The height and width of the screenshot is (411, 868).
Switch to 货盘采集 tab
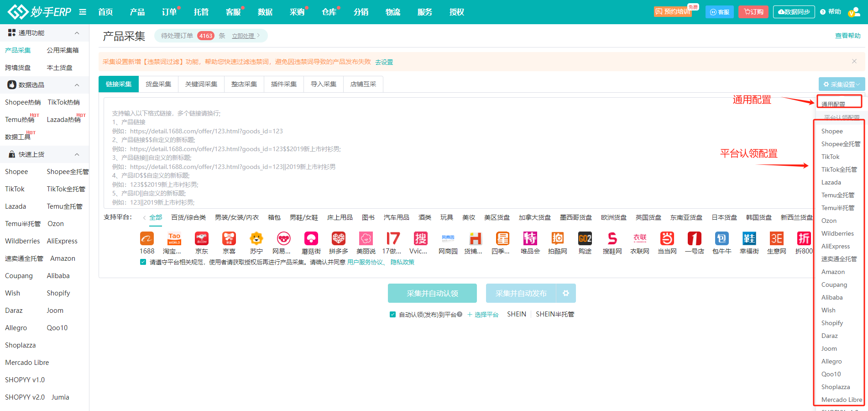pyautogui.click(x=158, y=84)
